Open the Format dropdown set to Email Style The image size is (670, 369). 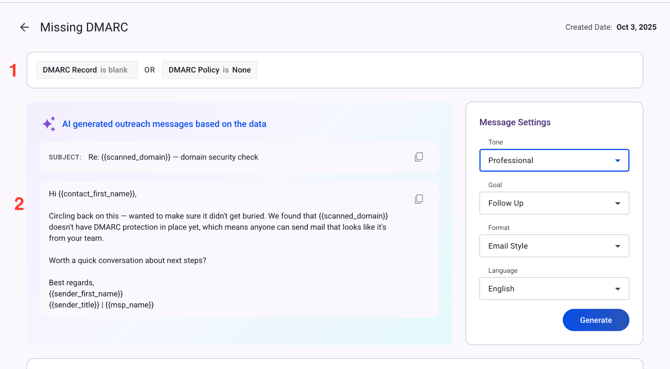click(554, 246)
